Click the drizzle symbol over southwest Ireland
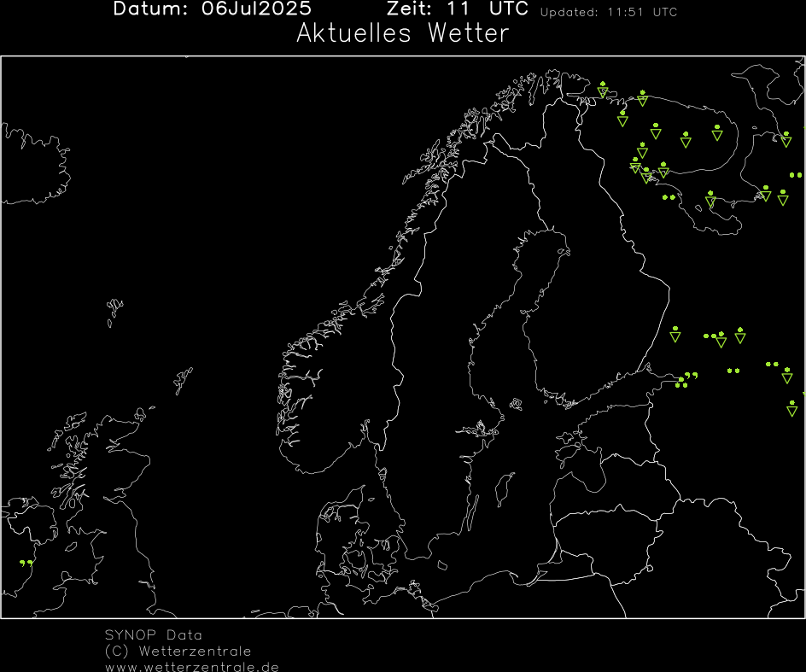This screenshot has height=672, width=806. pos(26,564)
